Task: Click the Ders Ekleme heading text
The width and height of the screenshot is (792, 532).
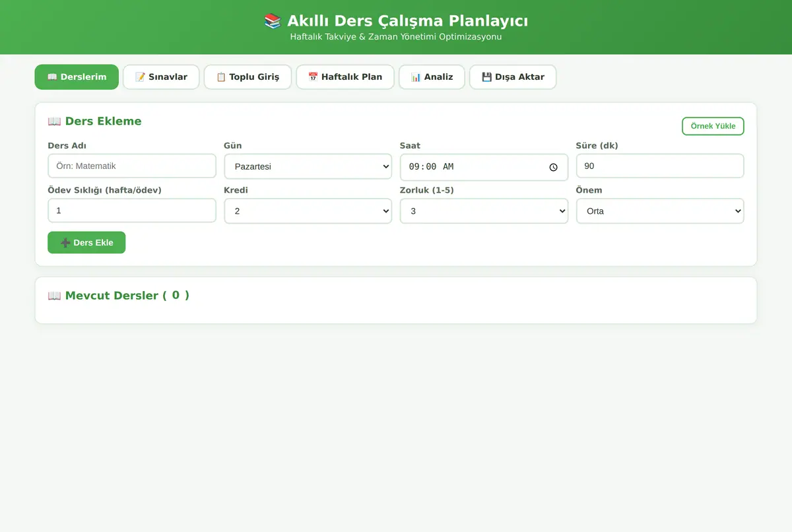Action: 103,121
